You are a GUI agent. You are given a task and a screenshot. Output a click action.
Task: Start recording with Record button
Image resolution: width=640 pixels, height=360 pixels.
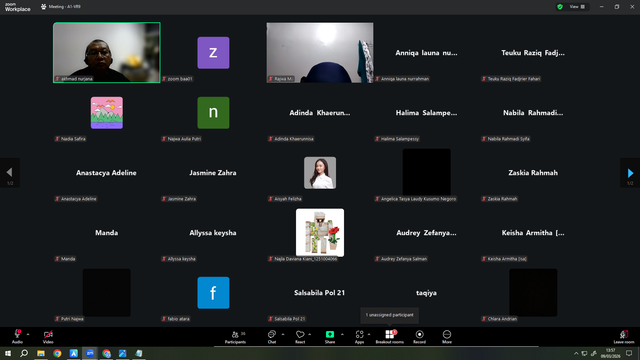(x=419, y=337)
